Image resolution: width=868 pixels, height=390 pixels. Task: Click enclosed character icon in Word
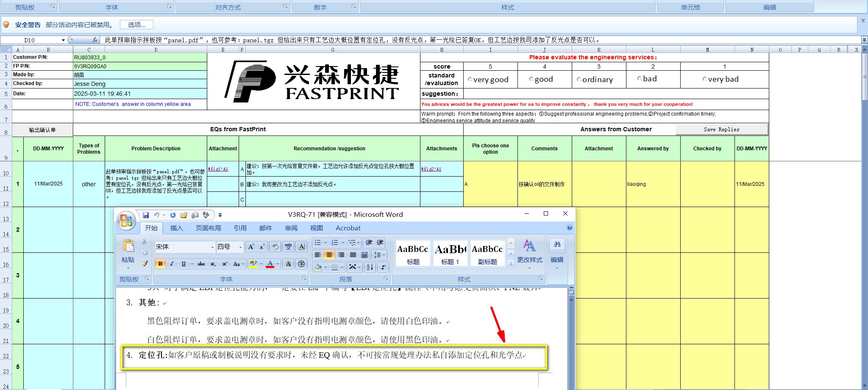pos(301,264)
